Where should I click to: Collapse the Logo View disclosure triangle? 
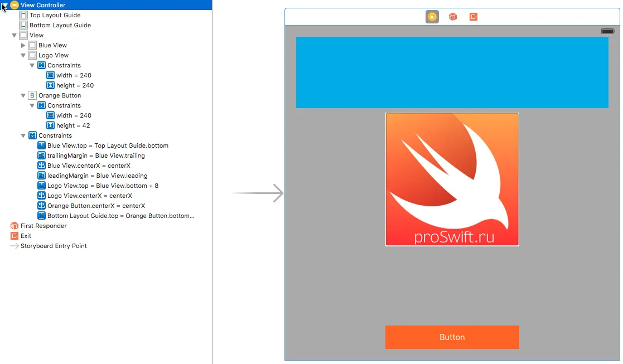coord(23,56)
